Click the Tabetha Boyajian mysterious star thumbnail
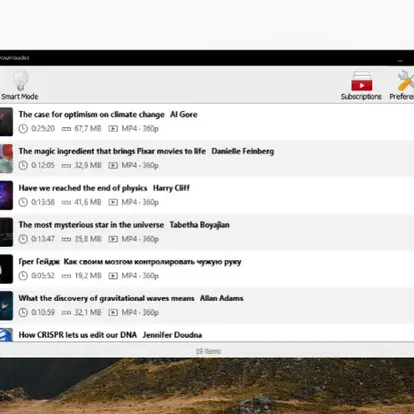 6,232
